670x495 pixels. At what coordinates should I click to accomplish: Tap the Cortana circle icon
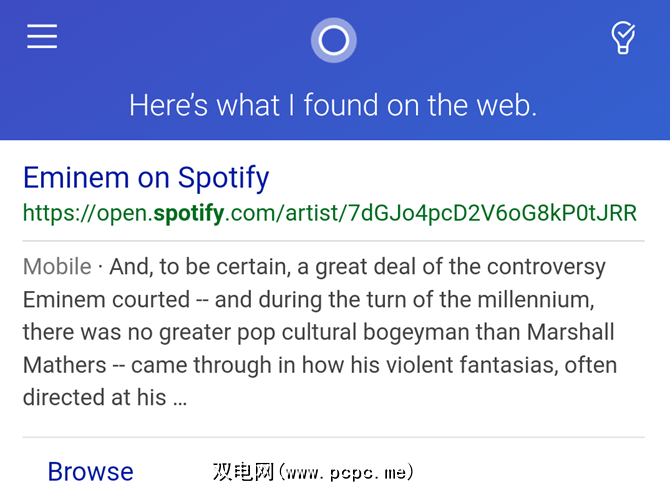[x=333, y=40]
